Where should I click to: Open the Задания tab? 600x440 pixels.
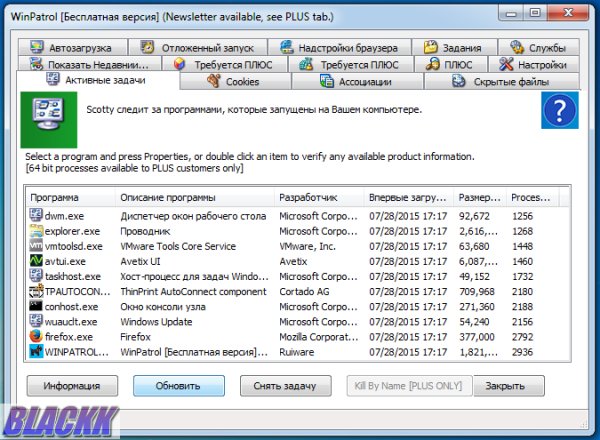(454, 47)
